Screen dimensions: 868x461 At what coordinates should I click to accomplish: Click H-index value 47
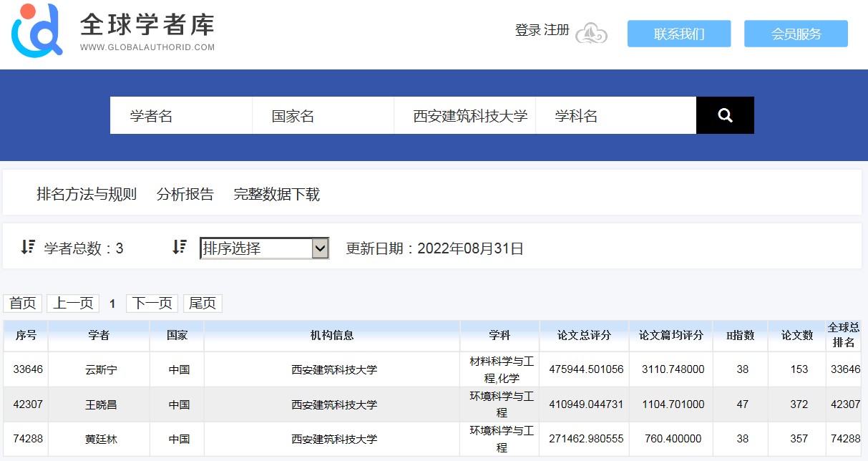743,404
